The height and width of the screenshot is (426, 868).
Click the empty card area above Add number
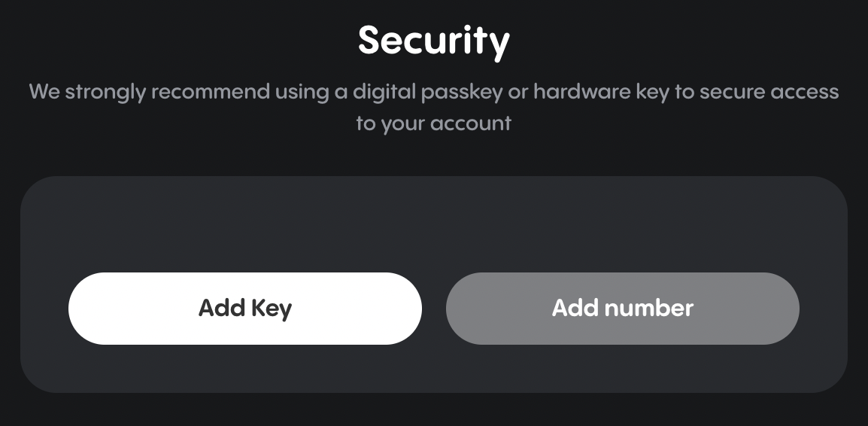click(x=622, y=224)
